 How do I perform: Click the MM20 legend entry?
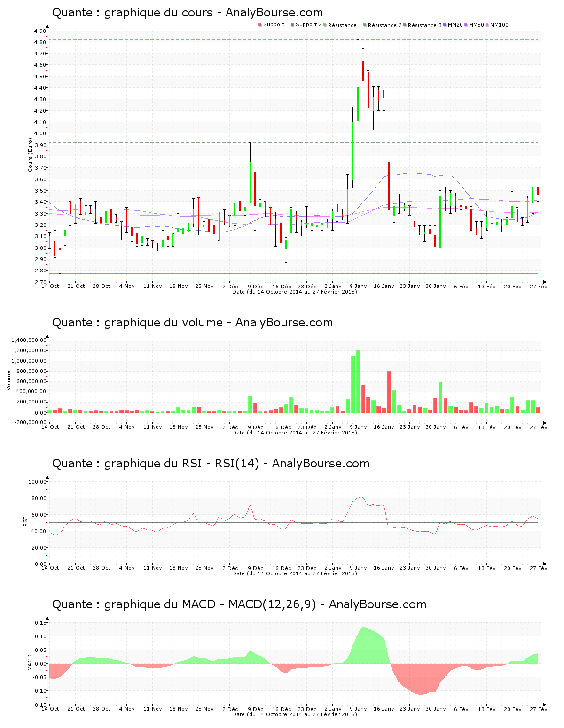[x=453, y=25]
